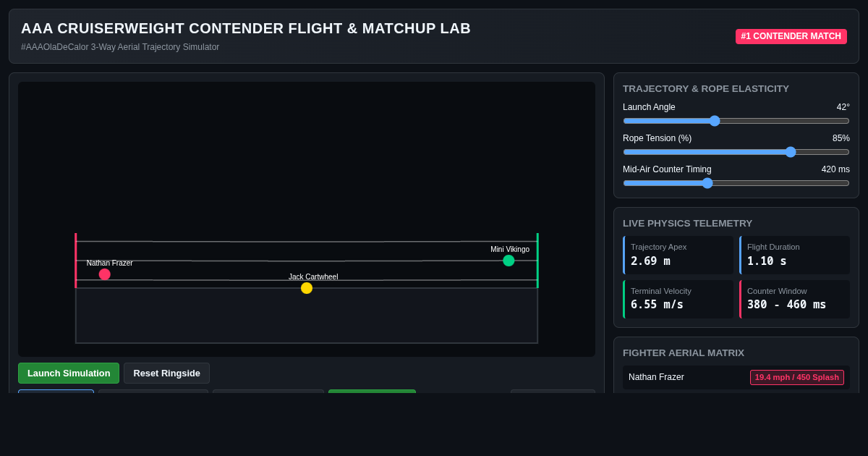Adjust the Mid-Air Counter Timing slider
Viewport: 868px width, 456px height.
point(736,183)
